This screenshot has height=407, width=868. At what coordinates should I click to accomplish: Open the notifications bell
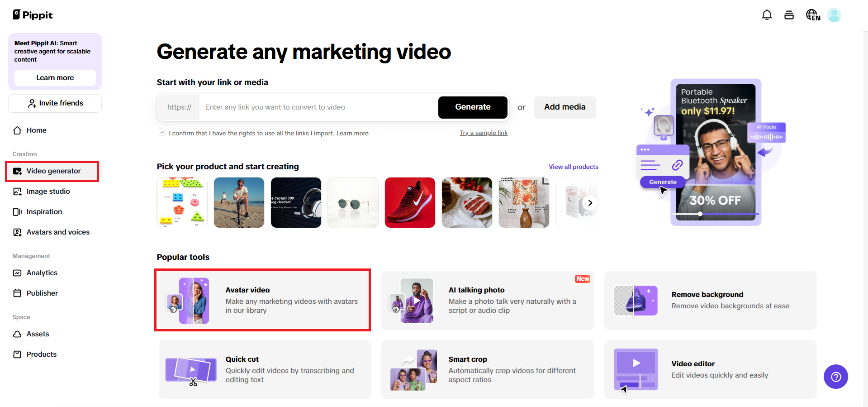(767, 15)
